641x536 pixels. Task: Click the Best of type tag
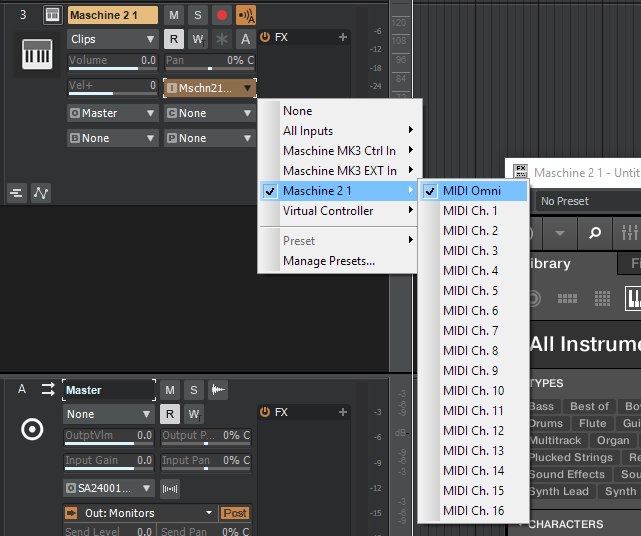589,406
